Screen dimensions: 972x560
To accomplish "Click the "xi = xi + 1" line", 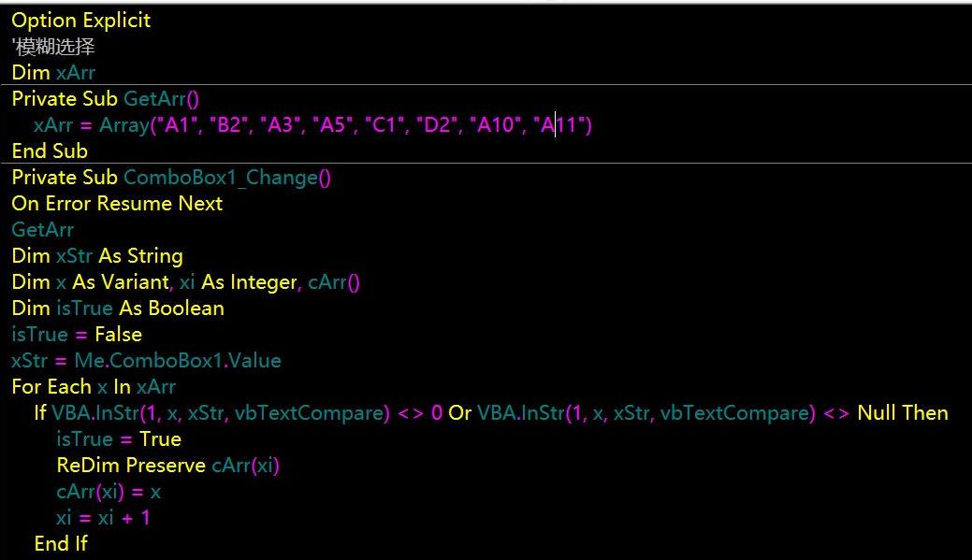I will 103,518.
